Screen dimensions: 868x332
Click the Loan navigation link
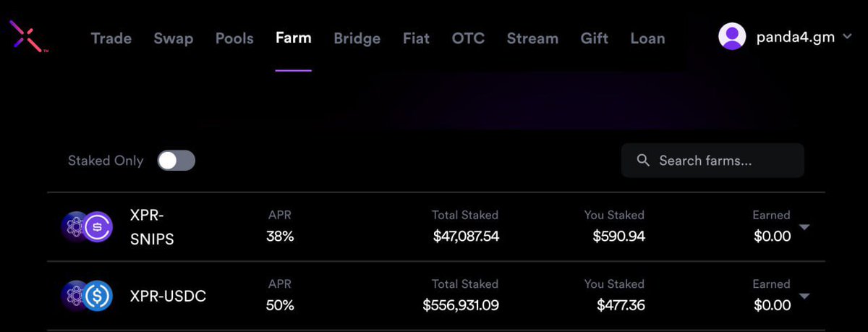pos(647,38)
